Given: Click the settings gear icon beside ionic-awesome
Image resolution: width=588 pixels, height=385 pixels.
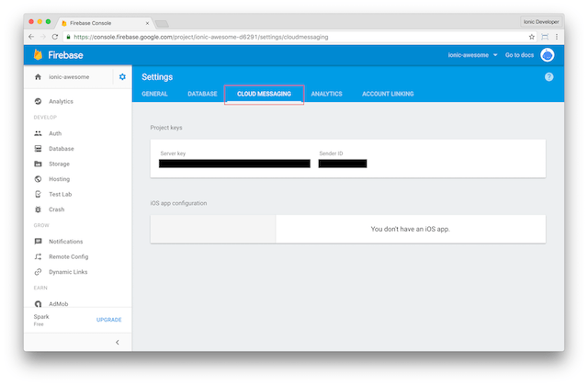Looking at the screenshot, I should point(122,77).
